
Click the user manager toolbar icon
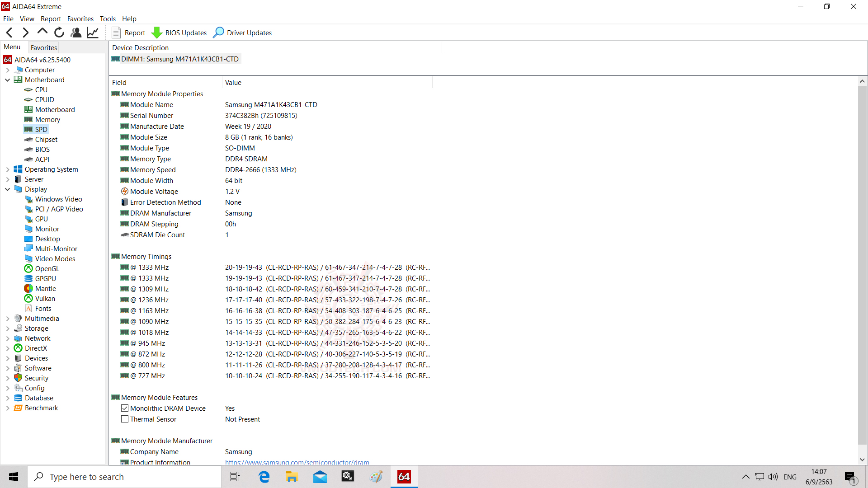coord(76,33)
